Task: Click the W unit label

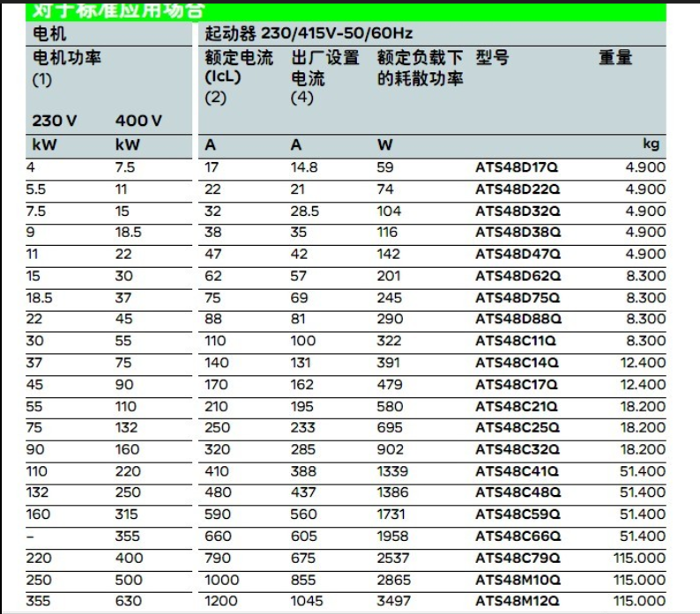Action: click(384, 144)
